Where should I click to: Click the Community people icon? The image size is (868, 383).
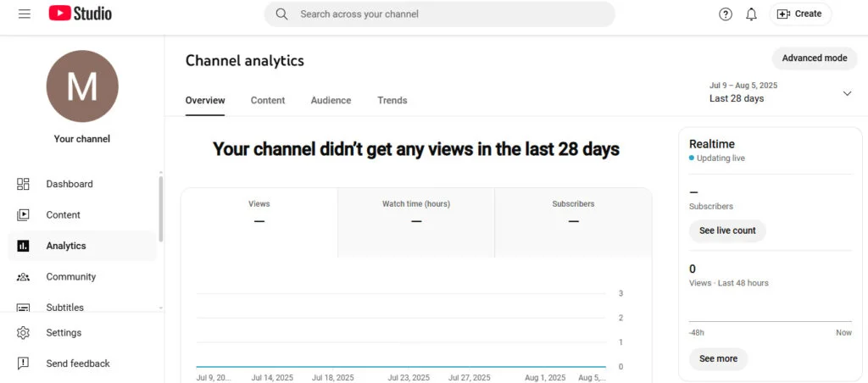pyautogui.click(x=23, y=277)
